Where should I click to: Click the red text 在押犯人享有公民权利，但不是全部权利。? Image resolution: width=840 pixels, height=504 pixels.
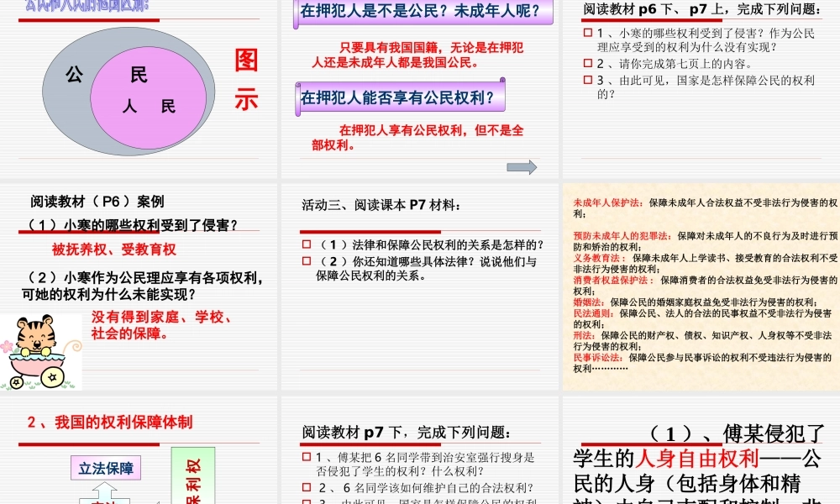[417, 138]
